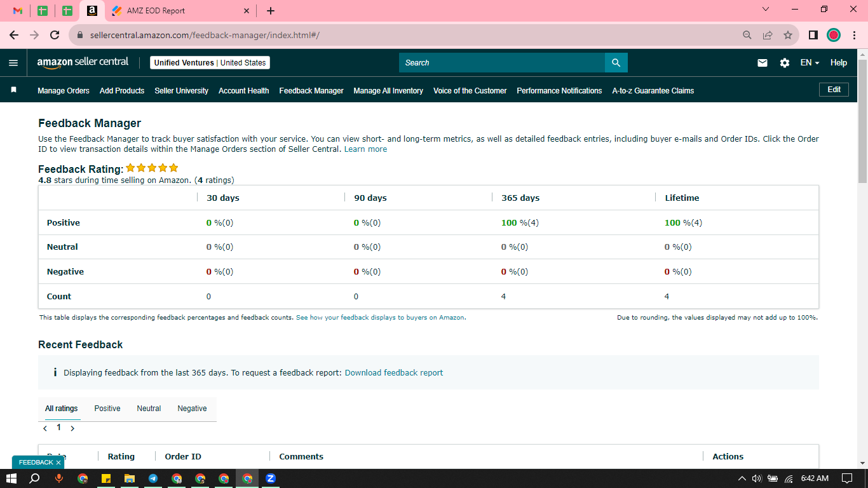Open the volume control in tray

[x=757, y=478]
